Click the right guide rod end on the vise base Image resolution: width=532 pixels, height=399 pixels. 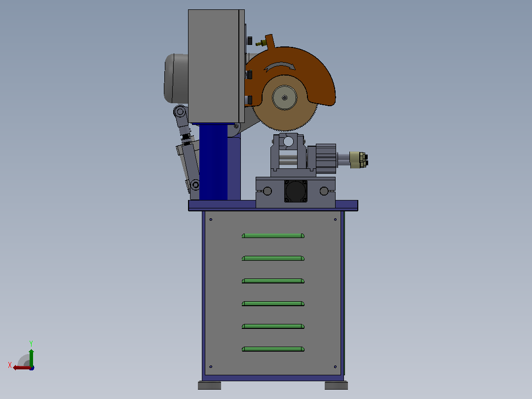[324, 191]
